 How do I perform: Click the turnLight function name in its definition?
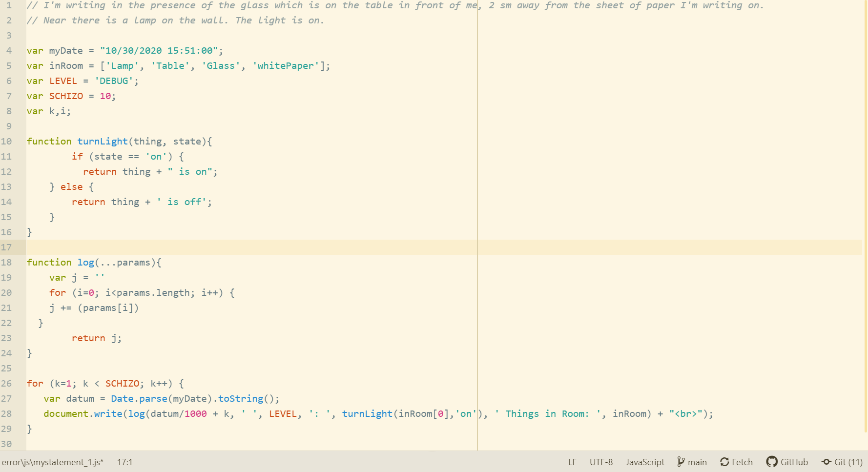(102, 141)
